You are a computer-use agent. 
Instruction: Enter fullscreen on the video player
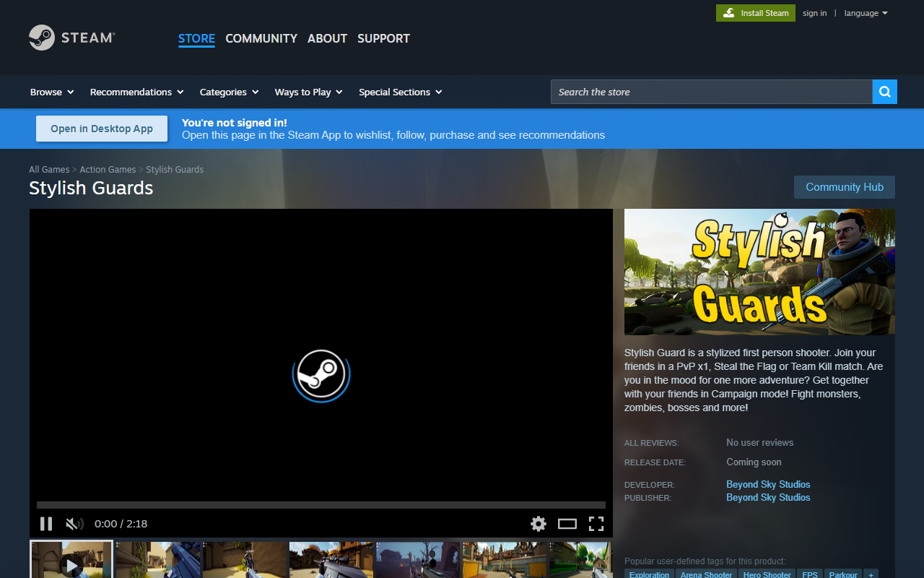click(596, 524)
